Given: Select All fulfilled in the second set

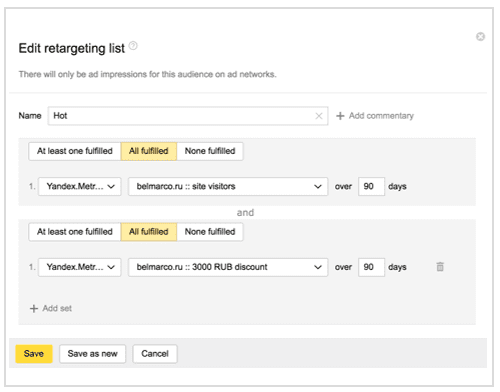Looking at the screenshot, I should click(149, 232).
